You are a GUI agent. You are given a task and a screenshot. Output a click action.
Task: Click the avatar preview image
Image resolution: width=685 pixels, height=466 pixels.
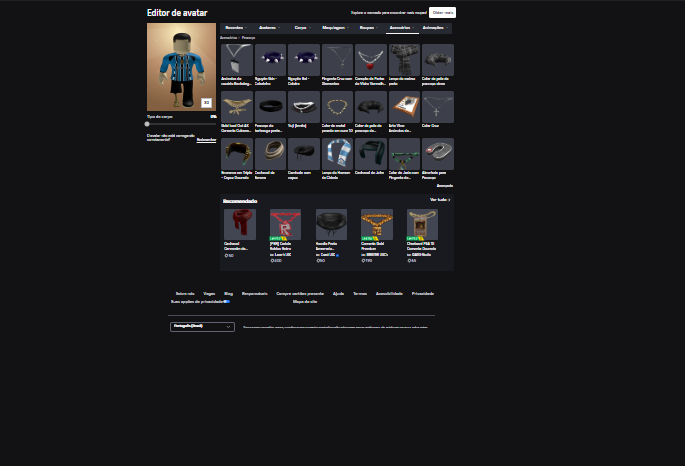[x=181, y=67]
